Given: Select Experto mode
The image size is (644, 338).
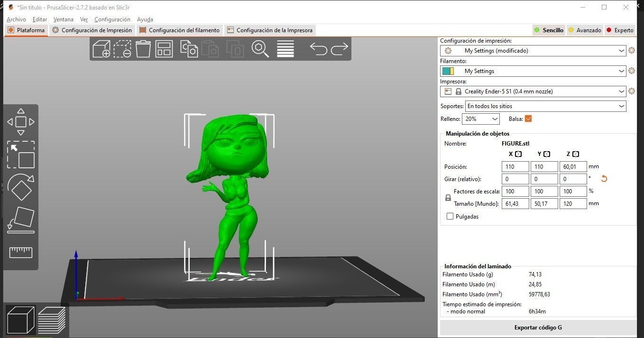Looking at the screenshot, I should [x=620, y=30].
